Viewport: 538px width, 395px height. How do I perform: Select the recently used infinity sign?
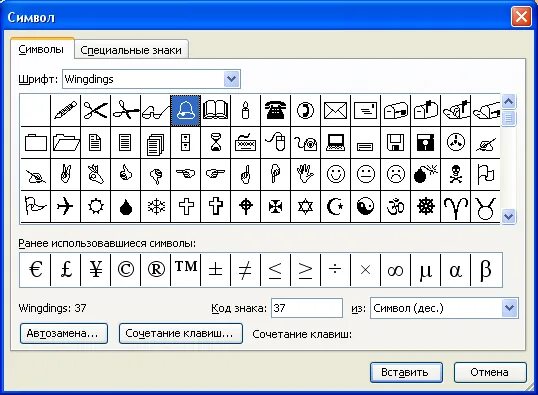[x=395, y=270]
